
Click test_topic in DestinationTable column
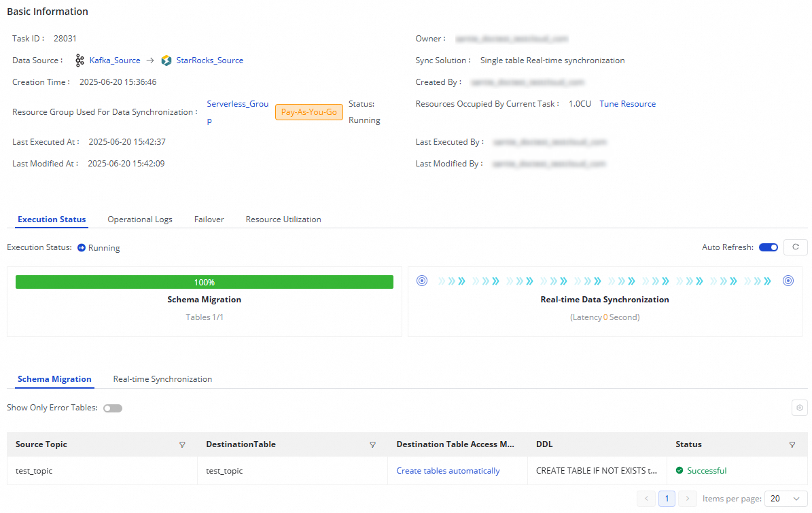tap(224, 471)
